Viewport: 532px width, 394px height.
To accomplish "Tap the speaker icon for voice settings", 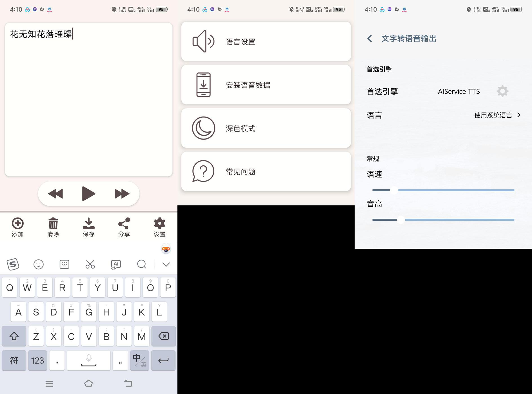I will (x=203, y=41).
